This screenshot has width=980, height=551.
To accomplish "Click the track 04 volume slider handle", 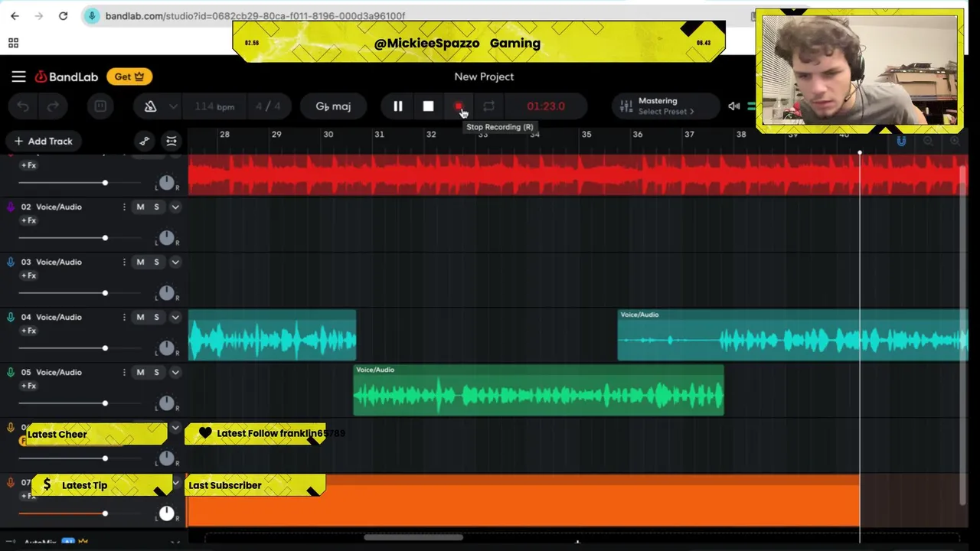I will pos(105,348).
